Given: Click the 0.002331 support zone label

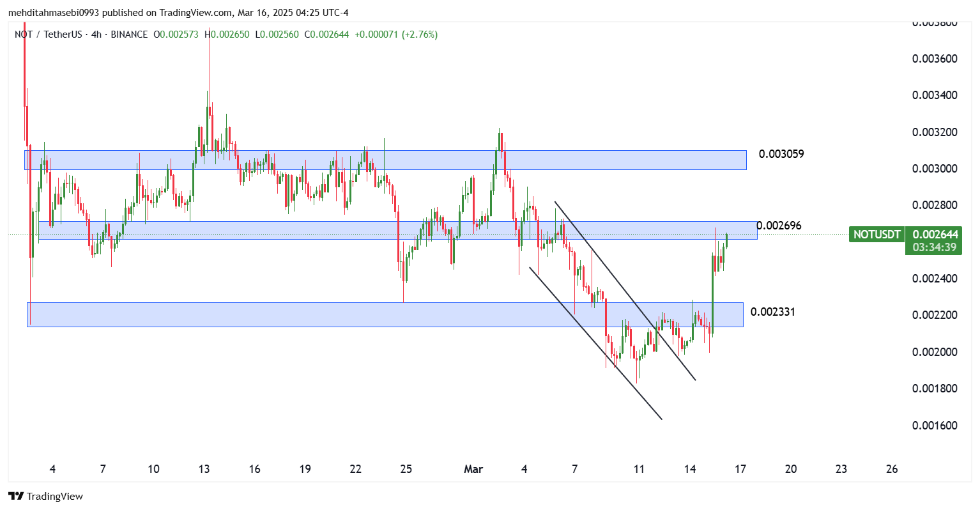Looking at the screenshot, I should pyautogui.click(x=773, y=312).
